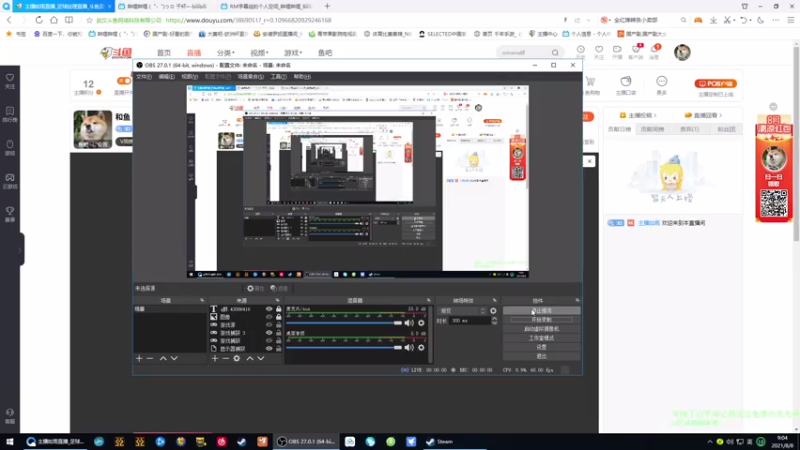The height and width of the screenshot is (450, 800).
Task: Adjust the microphone/Aux volume slider
Action: click(344, 323)
